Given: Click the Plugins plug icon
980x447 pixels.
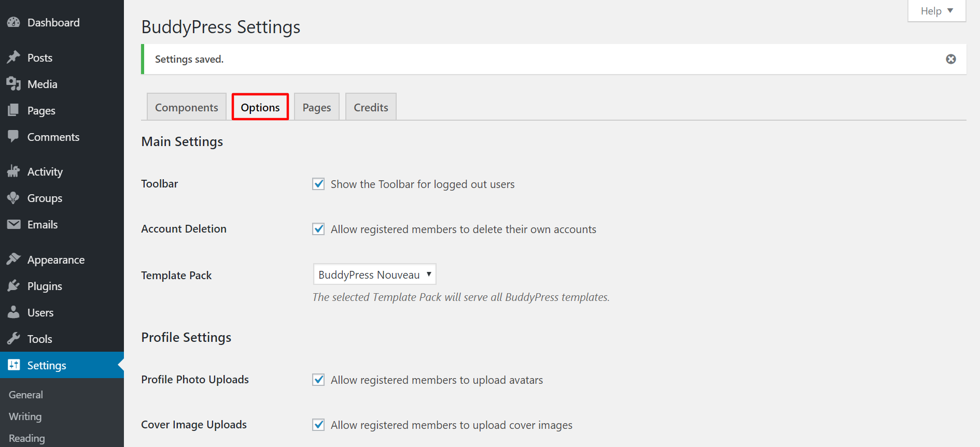Looking at the screenshot, I should point(13,286).
